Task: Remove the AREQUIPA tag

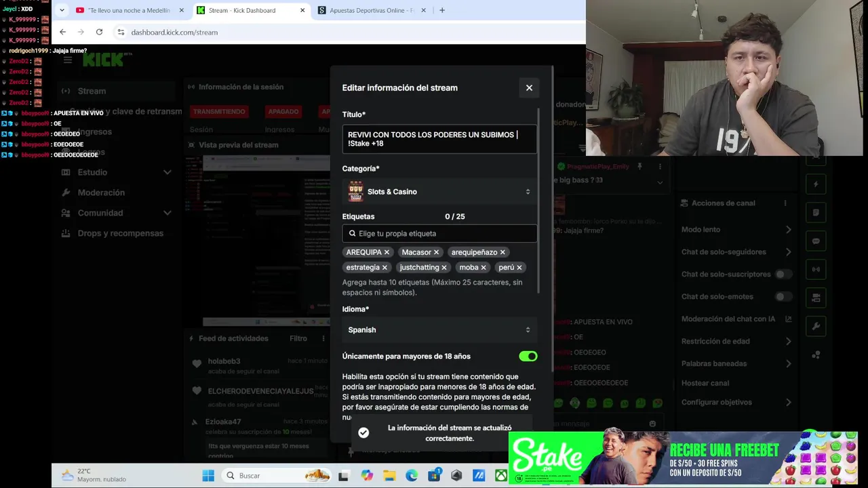Action: [x=387, y=252]
